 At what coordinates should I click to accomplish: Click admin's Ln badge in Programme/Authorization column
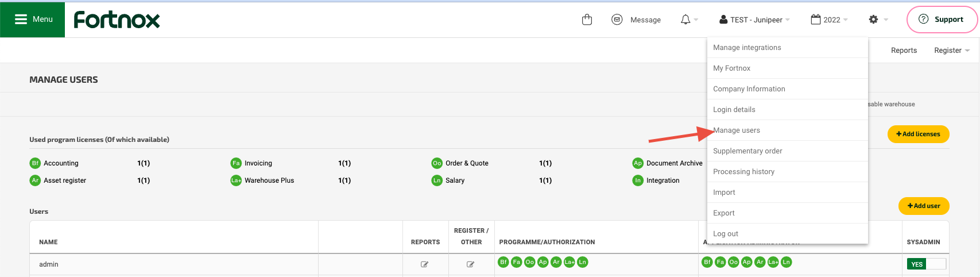pyautogui.click(x=583, y=262)
